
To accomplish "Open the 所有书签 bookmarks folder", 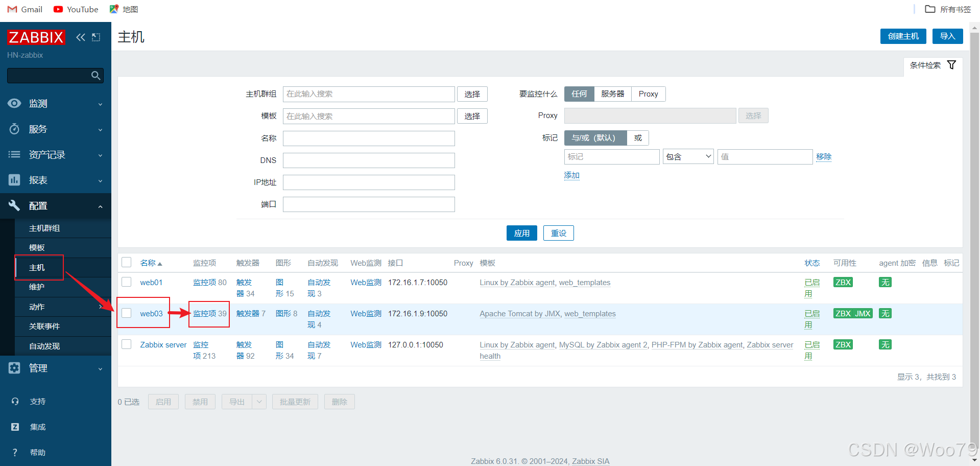I will [x=948, y=9].
